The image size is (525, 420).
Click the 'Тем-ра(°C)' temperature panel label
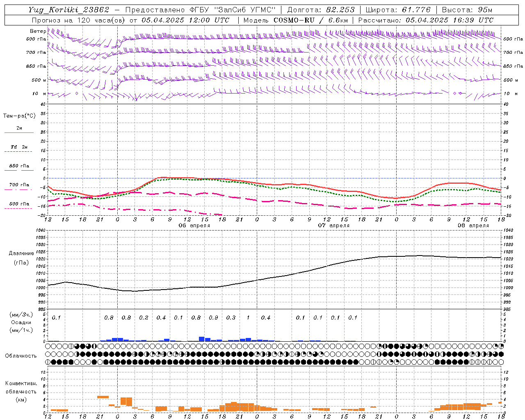pyautogui.click(x=19, y=116)
